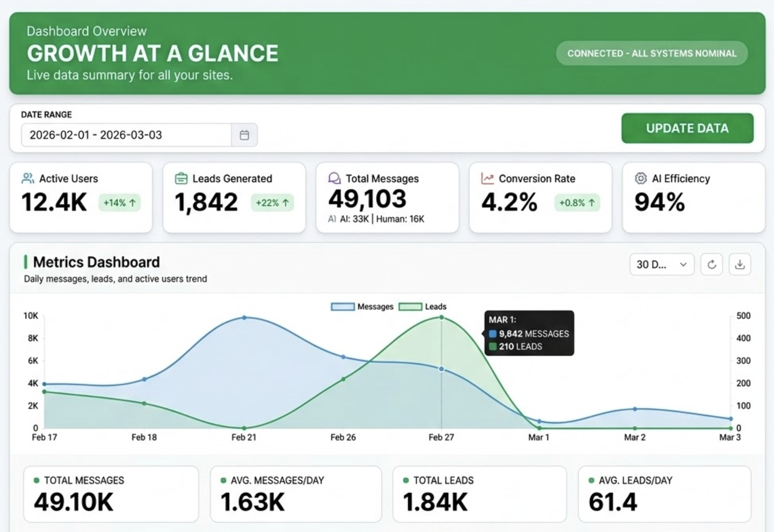Open the Total Leads summary card
The height and width of the screenshot is (532, 774).
(479, 494)
